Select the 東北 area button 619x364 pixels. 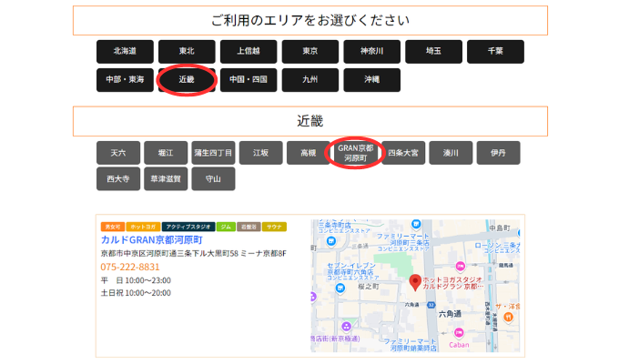coord(187,51)
